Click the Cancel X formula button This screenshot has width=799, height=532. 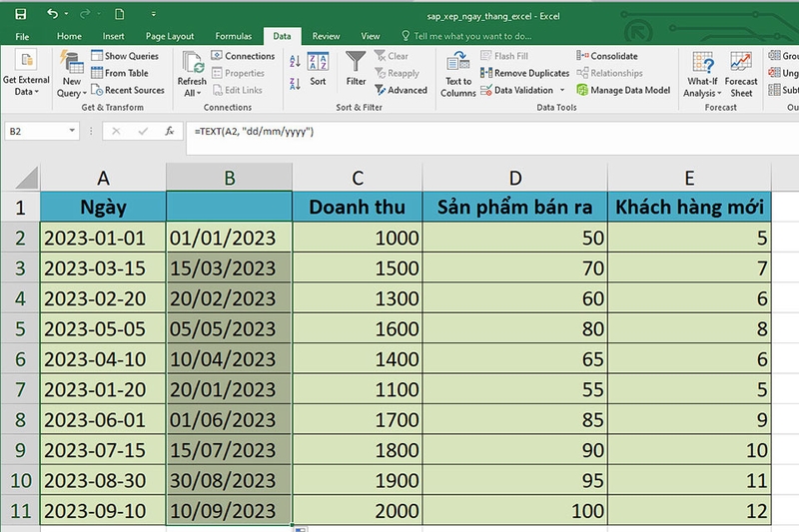click(116, 132)
